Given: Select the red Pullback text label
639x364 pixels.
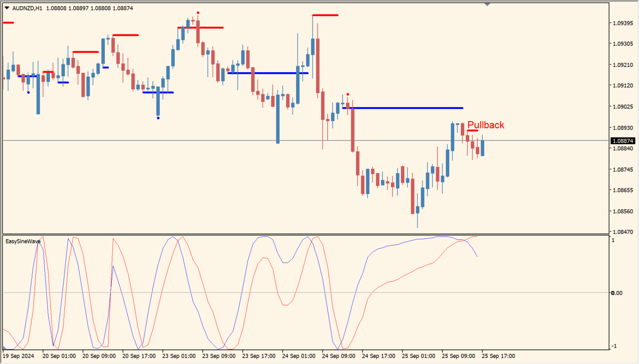Looking at the screenshot, I should (486, 125).
